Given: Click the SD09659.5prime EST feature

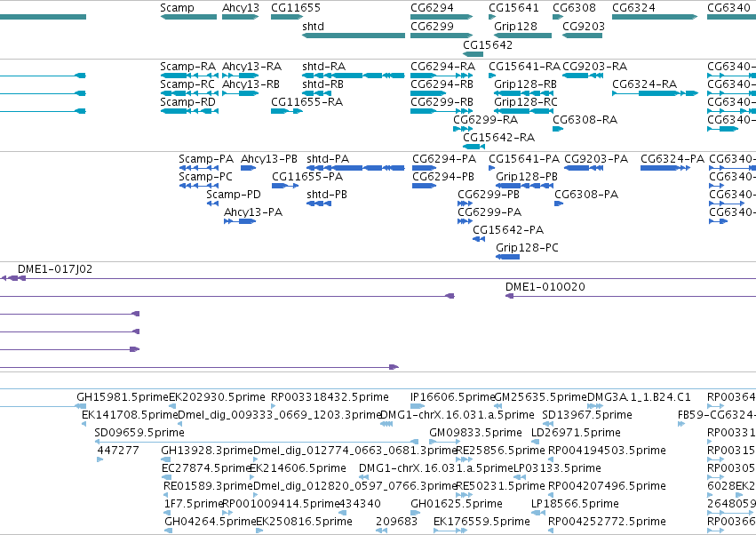Looking at the screenshot, I should click(257, 442).
